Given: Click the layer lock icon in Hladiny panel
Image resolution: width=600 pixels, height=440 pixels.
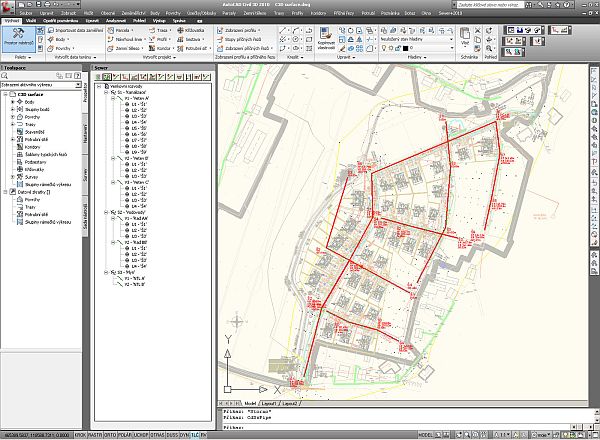Looking at the screenshot, I should pyautogui.click(x=398, y=48).
